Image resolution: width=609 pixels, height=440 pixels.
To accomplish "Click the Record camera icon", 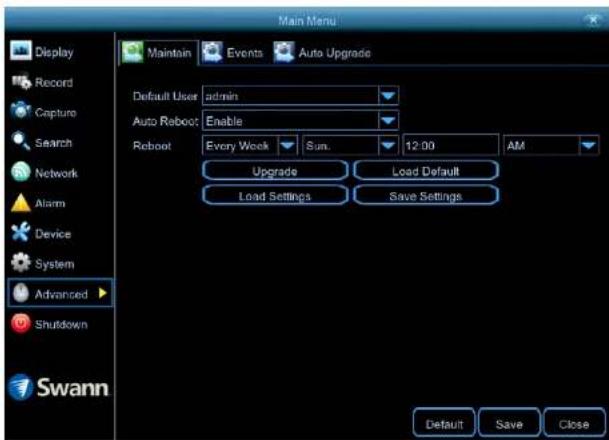I will pyautogui.click(x=21, y=81).
